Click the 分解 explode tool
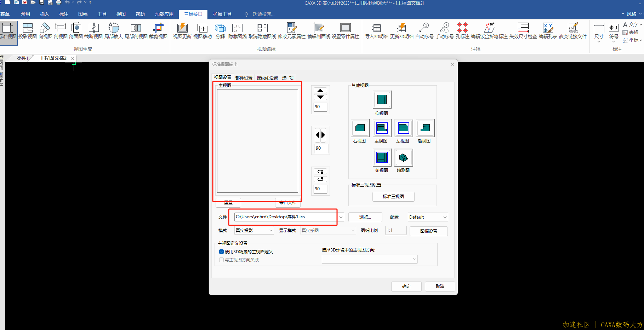Viewport: 644px width, 330px height. click(220, 31)
